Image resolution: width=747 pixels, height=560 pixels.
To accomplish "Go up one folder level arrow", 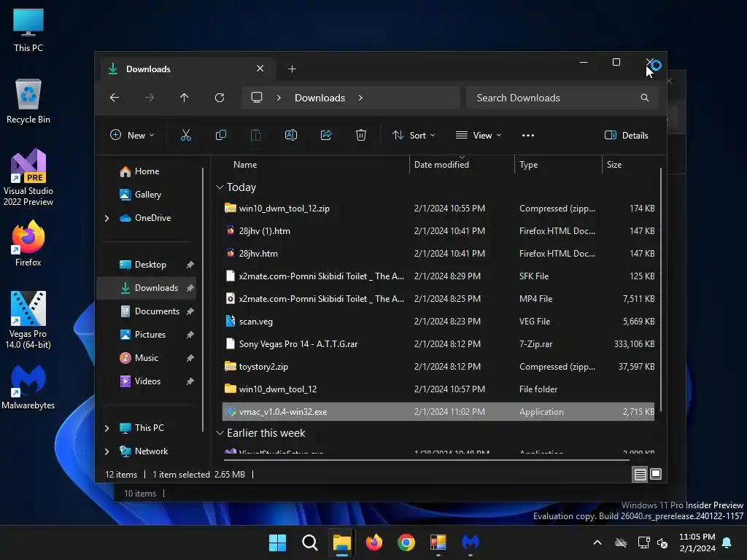I will pos(185,98).
